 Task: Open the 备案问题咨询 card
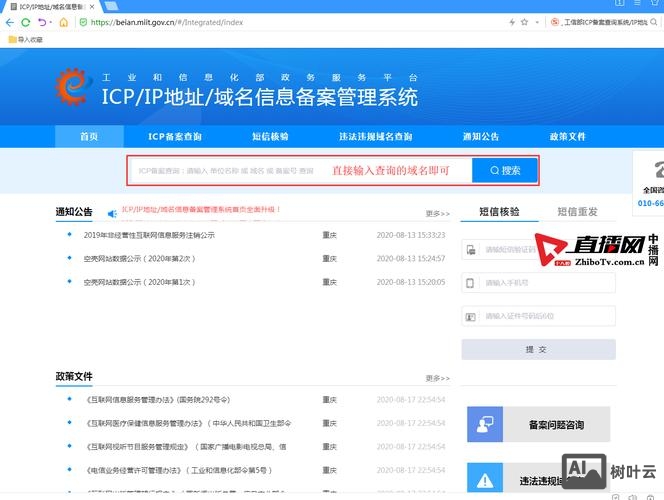tap(538, 424)
